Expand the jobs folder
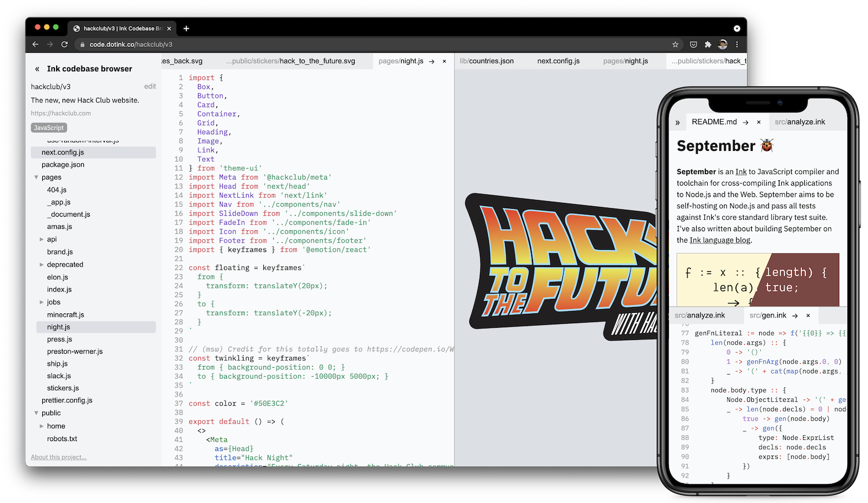Screen dimensions: 868x503 click(x=42, y=302)
